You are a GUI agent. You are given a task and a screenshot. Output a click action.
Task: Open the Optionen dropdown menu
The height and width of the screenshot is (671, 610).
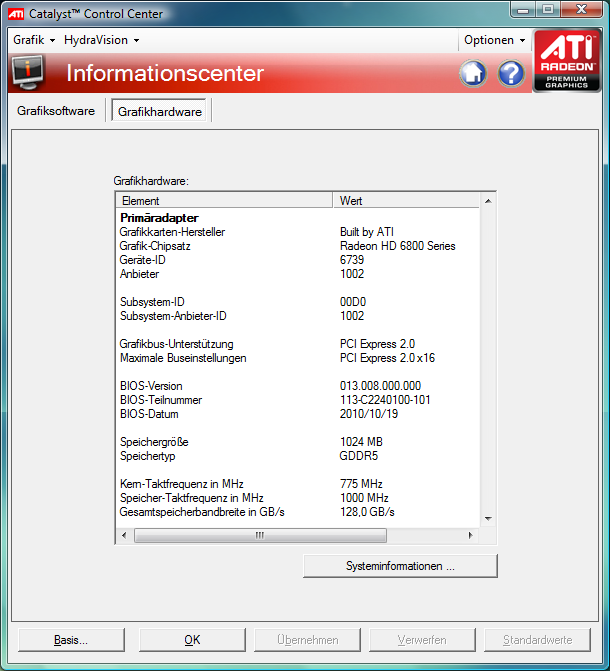(x=494, y=40)
